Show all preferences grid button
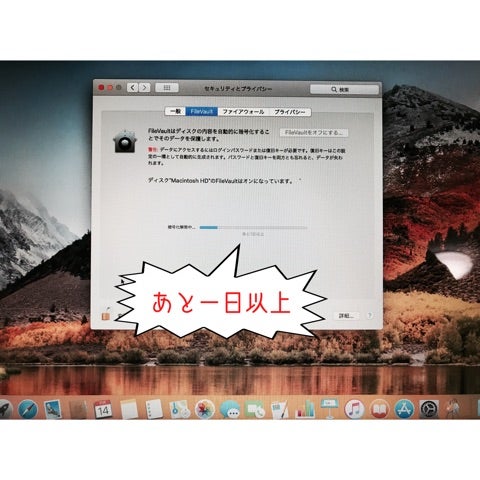480x480 pixels. coord(167,88)
